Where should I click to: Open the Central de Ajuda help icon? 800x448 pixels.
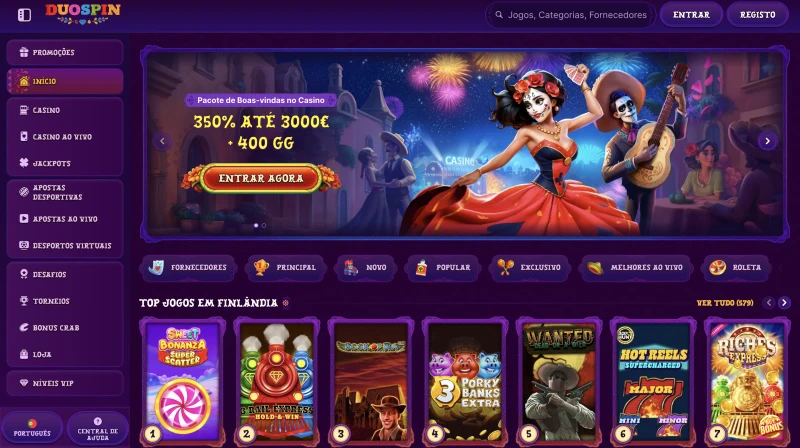(97, 421)
